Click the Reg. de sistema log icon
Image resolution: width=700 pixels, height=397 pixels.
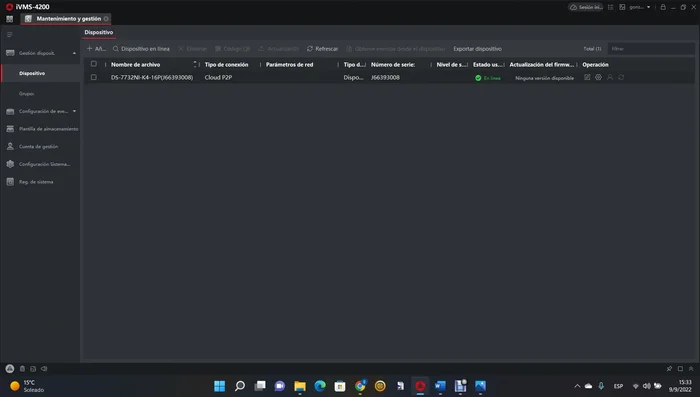(10, 182)
